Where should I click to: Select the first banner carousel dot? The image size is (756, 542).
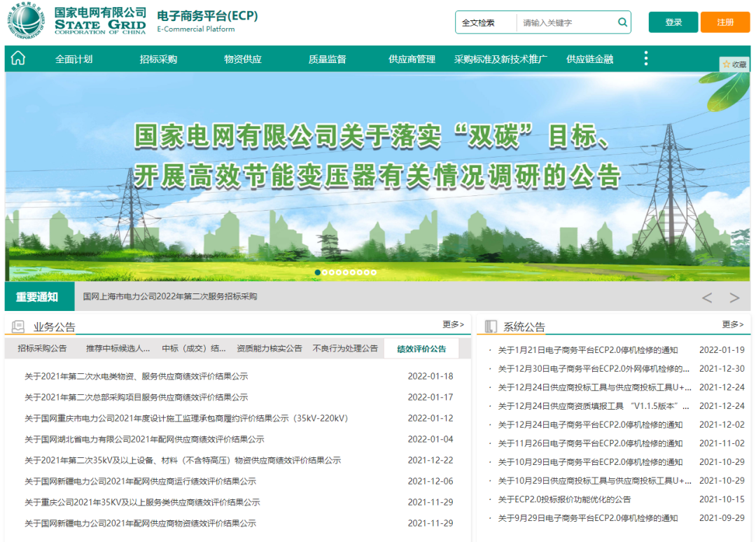click(x=318, y=272)
